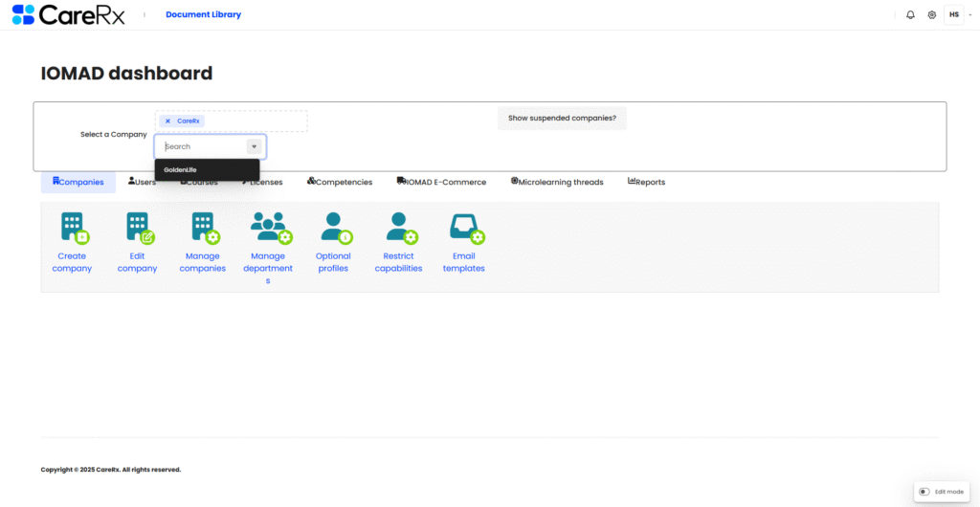The image size is (980, 507).
Task: Click the Email templates icon
Action: (467, 228)
